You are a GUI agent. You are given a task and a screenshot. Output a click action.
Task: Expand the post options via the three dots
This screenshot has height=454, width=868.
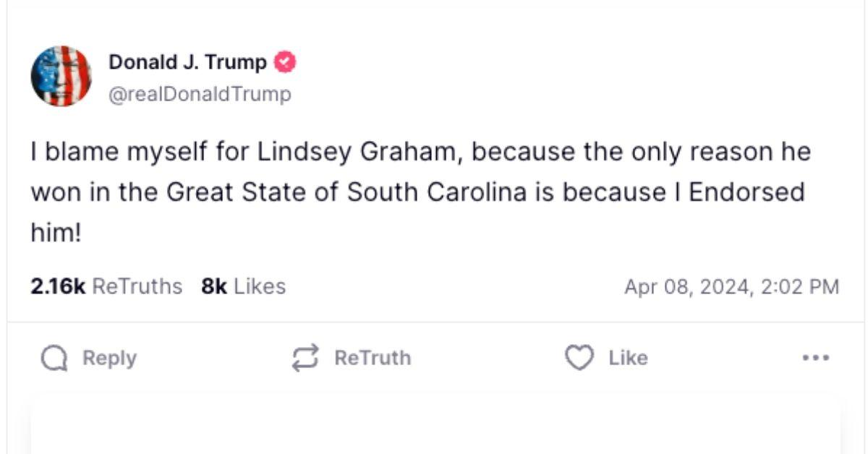pos(816,357)
